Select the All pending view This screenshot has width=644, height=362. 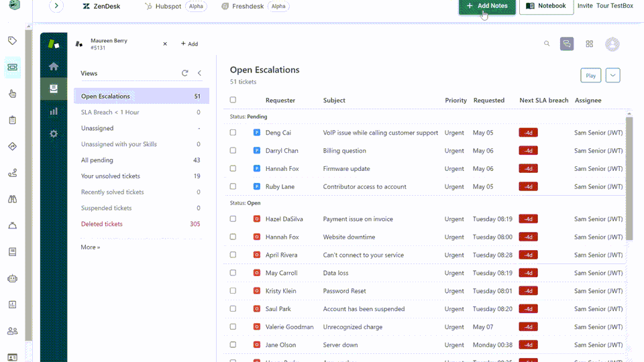97,160
